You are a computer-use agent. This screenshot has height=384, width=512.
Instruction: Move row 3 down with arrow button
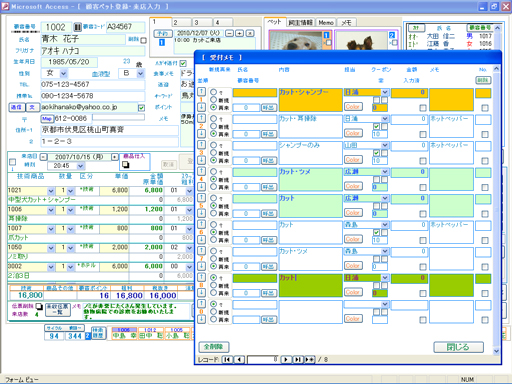point(201,160)
